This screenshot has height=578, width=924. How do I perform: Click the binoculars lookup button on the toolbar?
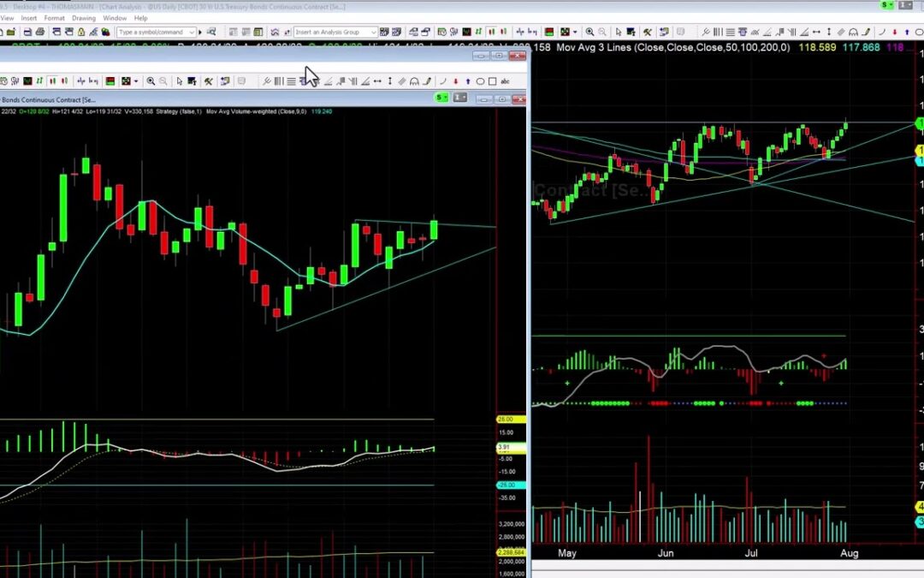click(210, 29)
